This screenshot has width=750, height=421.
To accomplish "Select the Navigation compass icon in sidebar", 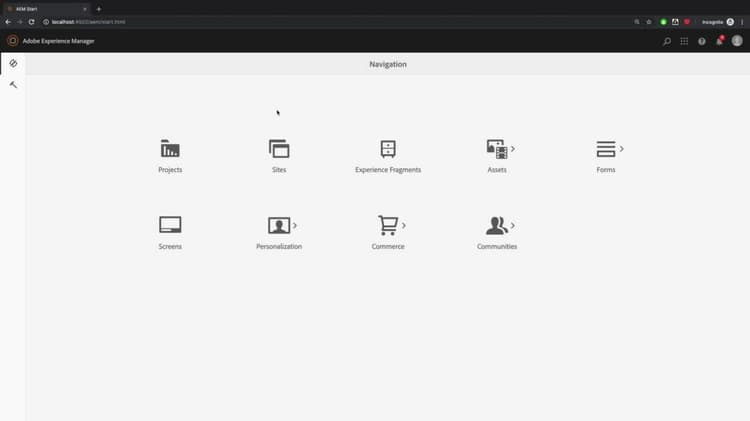I will click(x=13, y=63).
